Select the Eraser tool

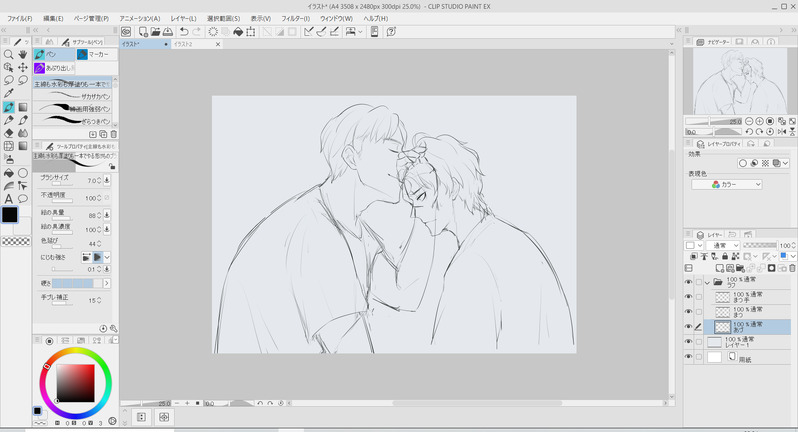tap(8, 133)
